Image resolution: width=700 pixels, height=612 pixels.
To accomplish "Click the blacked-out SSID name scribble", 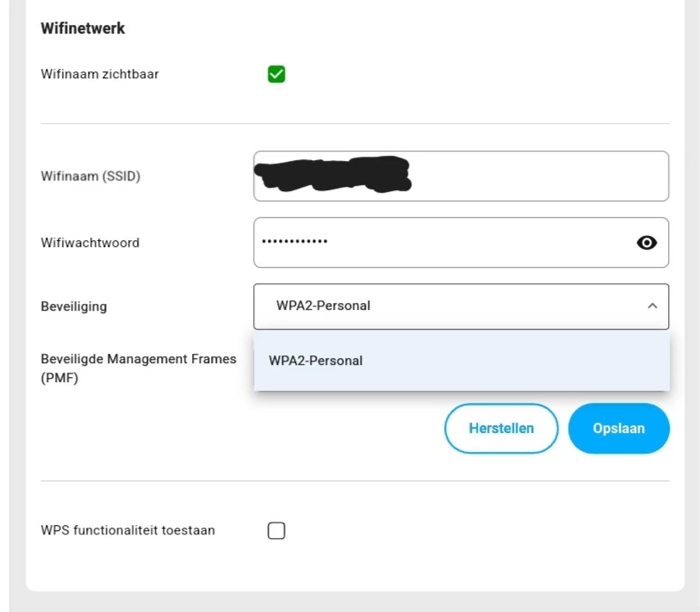I will pos(334,174).
